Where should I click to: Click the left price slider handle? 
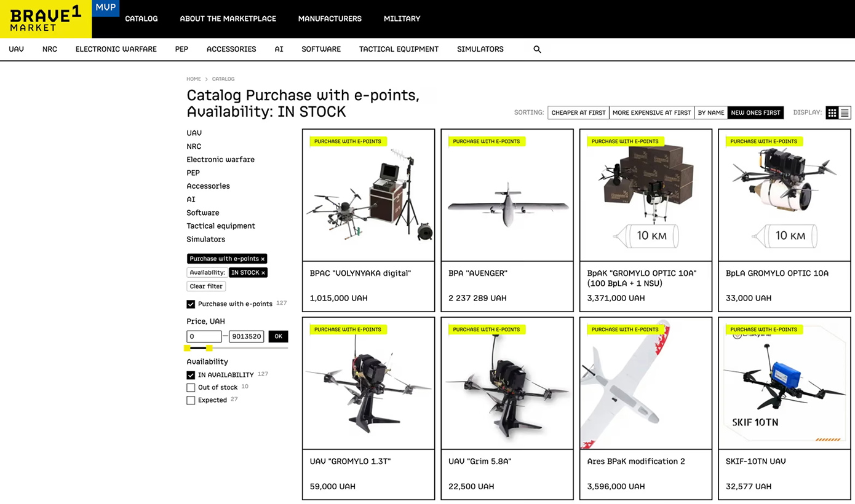pos(187,348)
